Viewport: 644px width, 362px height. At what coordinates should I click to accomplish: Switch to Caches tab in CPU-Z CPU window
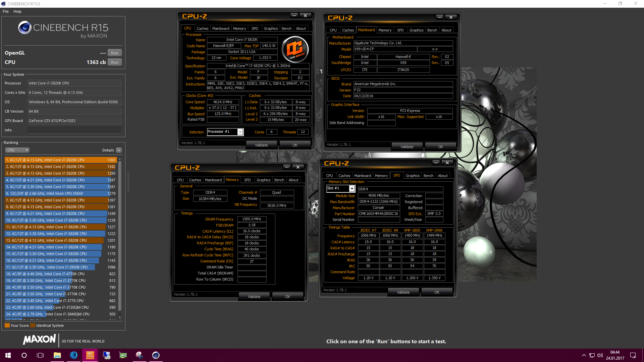coord(203,28)
